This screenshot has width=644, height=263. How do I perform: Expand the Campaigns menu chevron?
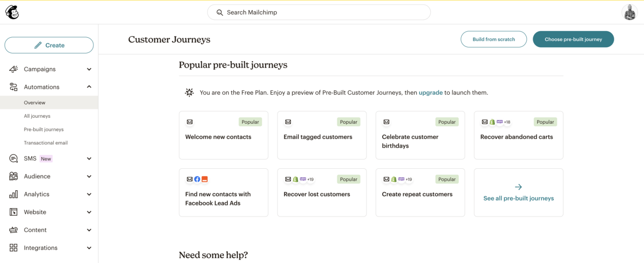[x=89, y=69]
